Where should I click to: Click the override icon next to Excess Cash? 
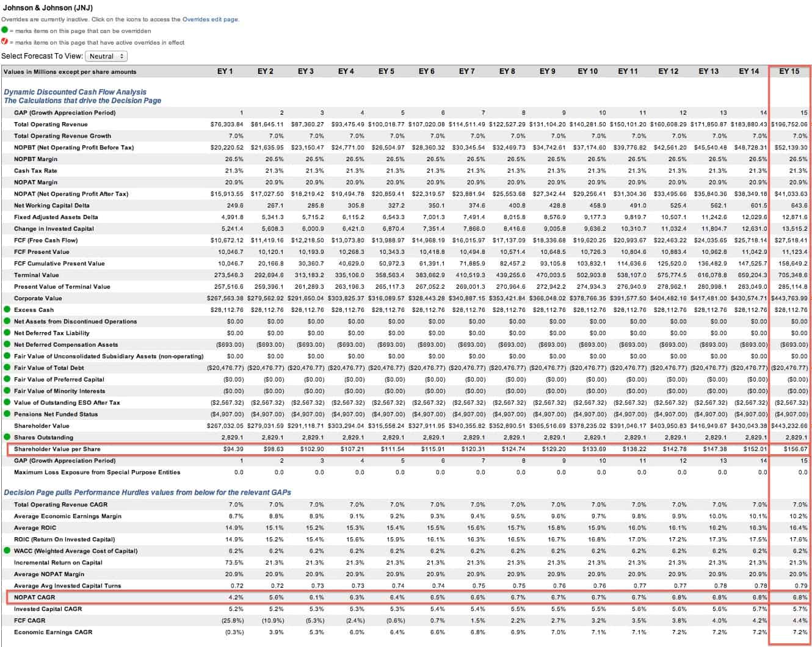coord(5,309)
